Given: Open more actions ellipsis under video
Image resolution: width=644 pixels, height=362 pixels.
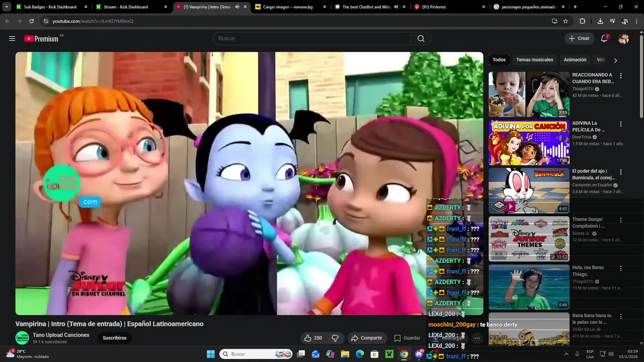Looking at the screenshot, I should click(x=477, y=338).
